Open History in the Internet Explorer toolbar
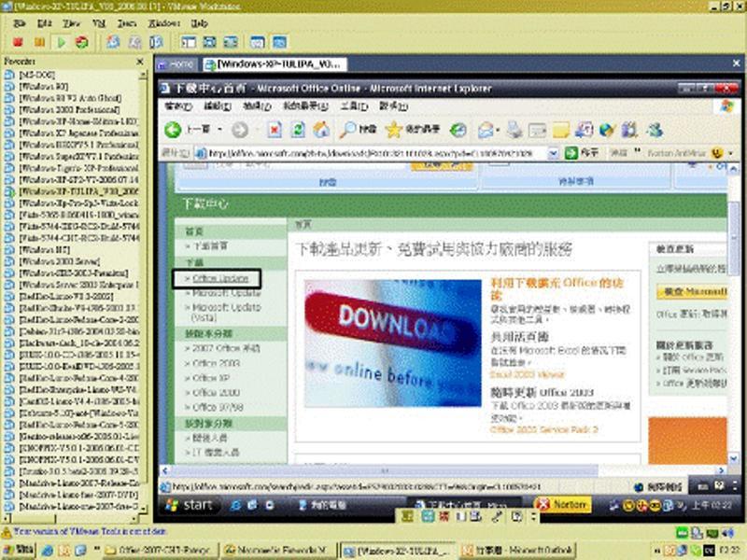This screenshot has width=747, height=560. coord(458,130)
